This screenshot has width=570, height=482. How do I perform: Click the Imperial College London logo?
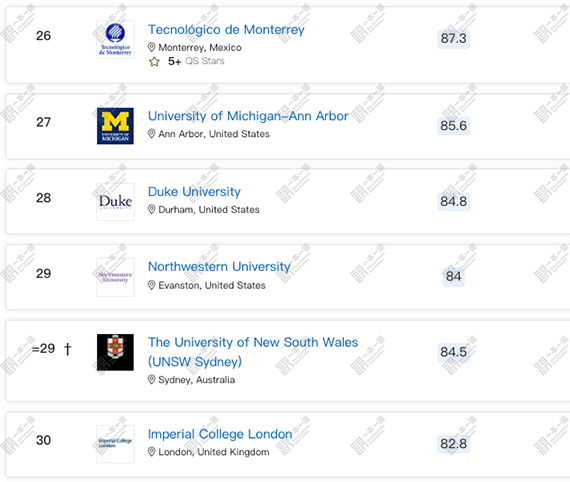tap(115, 444)
